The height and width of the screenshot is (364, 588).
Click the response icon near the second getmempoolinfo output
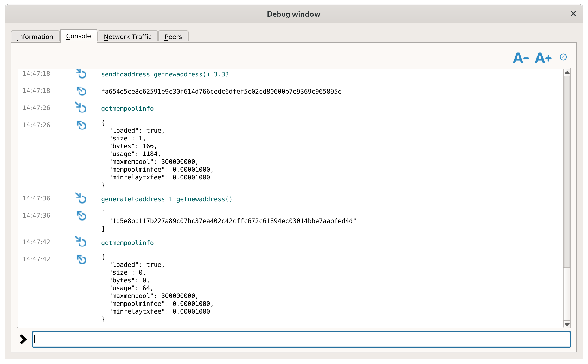tap(81, 259)
